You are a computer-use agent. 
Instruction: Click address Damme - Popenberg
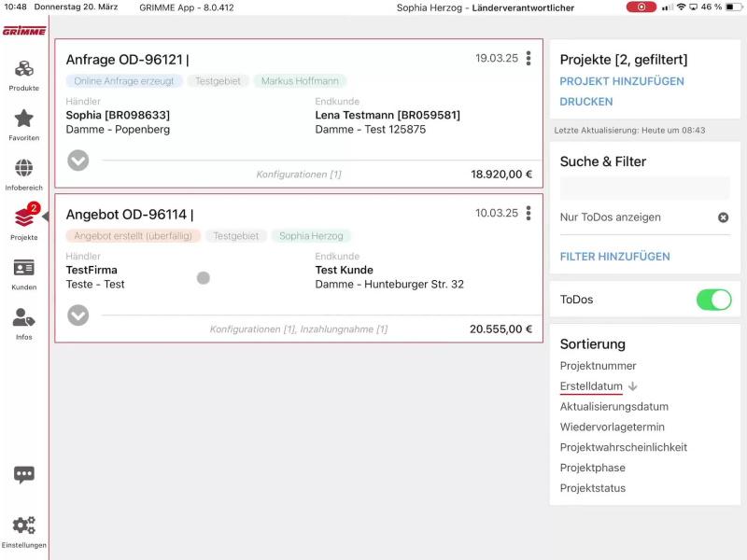coord(118,130)
